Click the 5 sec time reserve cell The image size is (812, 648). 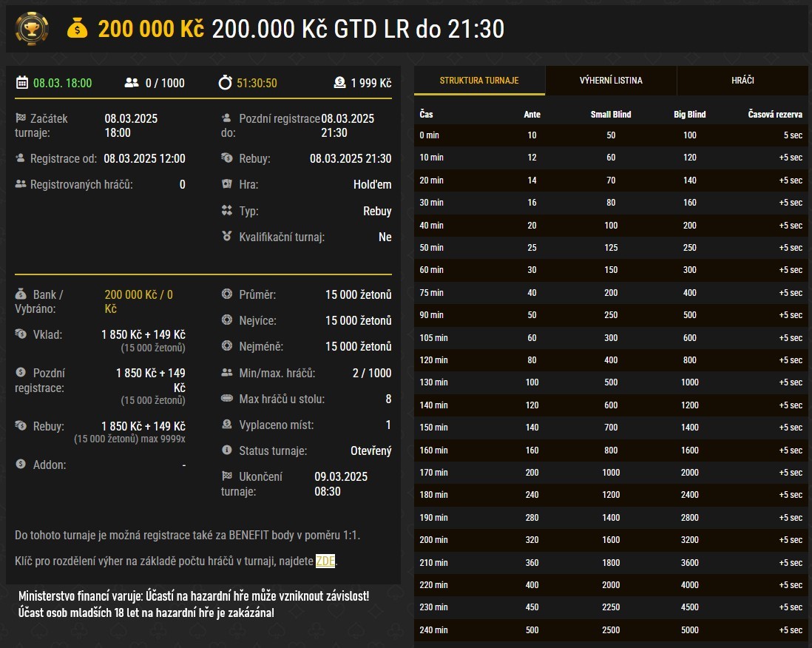793,135
